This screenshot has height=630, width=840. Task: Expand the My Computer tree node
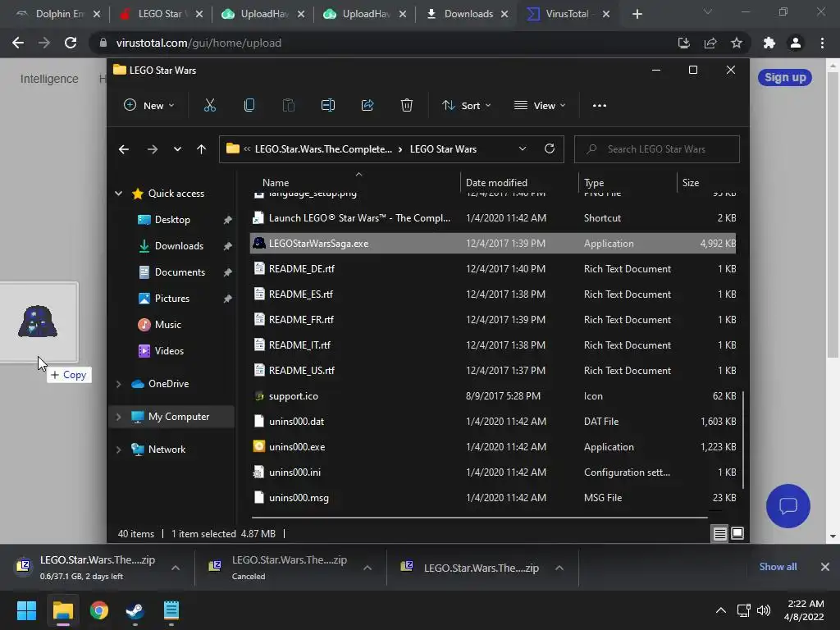pyautogui.click(x=118, y=417)
